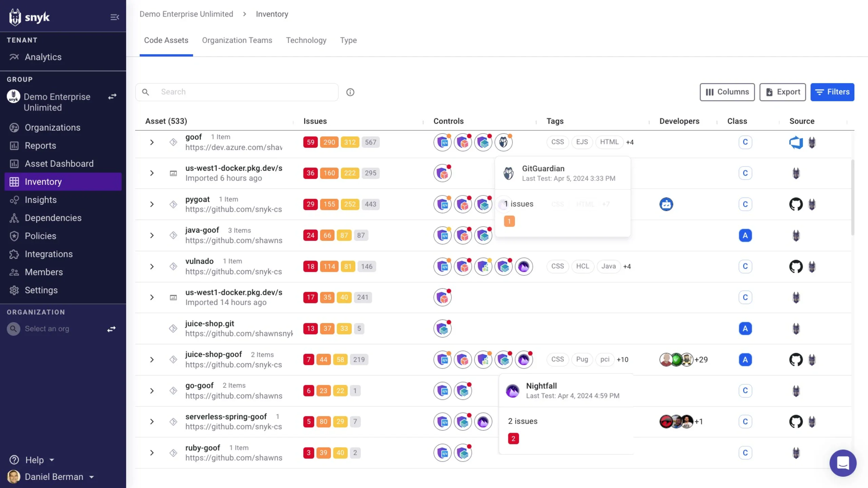Switch to the Technology tab
The height and width of the screenshot is (488, 868).
click(x=306, y=40)
